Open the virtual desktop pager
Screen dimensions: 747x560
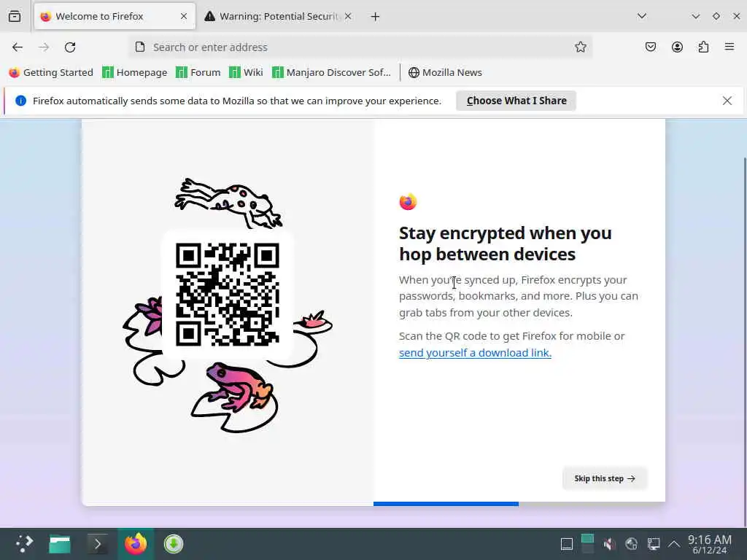(x=587, y=544)
